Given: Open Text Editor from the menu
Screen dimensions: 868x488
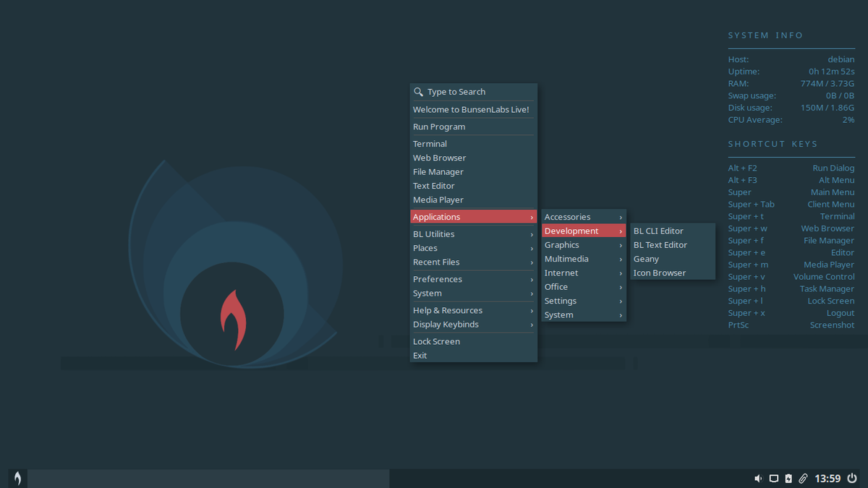Looking at the screenshot, I should pos(473,186).
